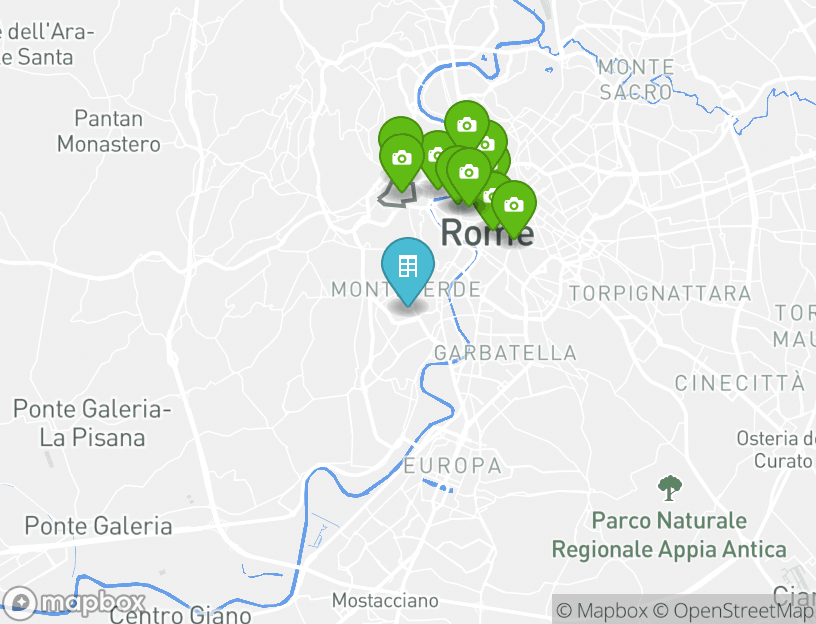This screenshot has height=624, width=816.
Task: Click Parco Naturale Regionale Appia Antica label
Action: coord(669,535)
